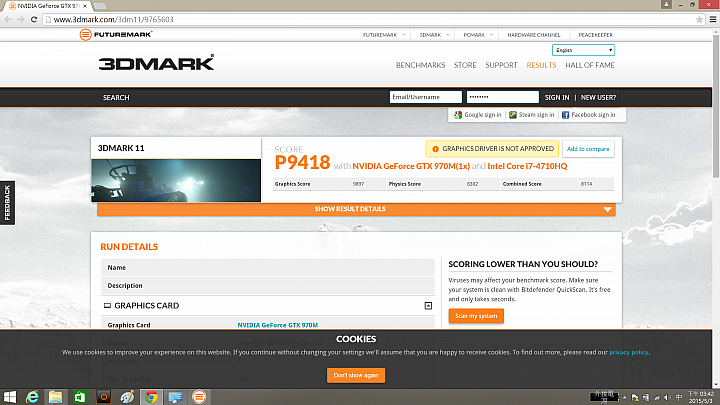The width and height of the screenshot is (720, 405).
Task: Open NVIDIA GeForce GTX 970M(1x) score link
Action: coord(411,166)
